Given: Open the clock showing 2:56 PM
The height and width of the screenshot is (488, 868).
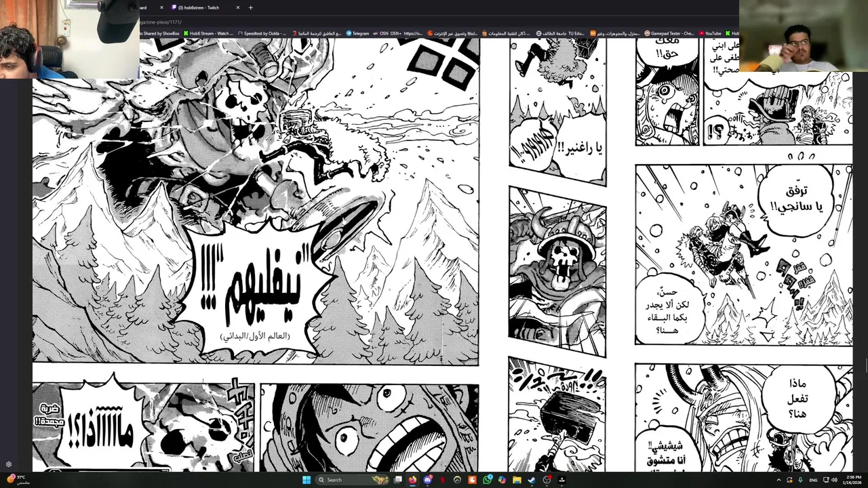Looking at the screenshot, I should click(x=852, y=480).
